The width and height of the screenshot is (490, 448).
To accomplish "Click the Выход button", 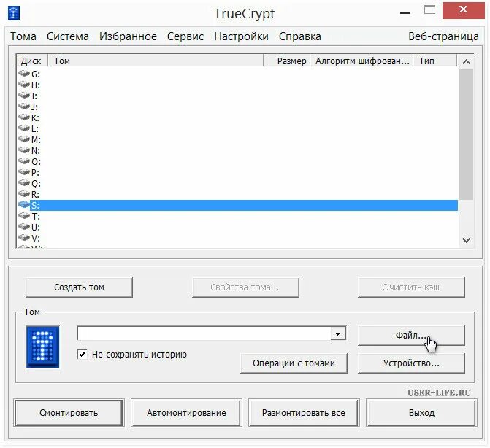I will pyautogui.click(x=421, y=413).
